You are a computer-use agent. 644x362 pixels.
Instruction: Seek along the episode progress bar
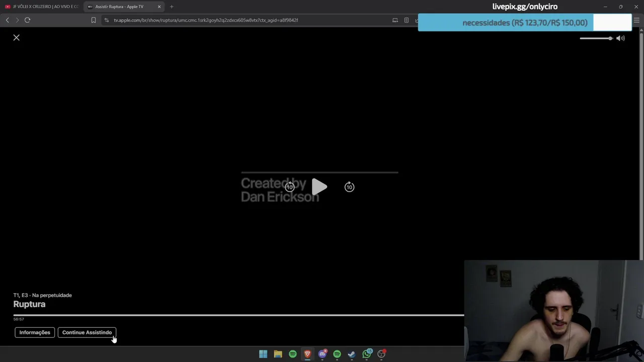click(x=238, y=315)
